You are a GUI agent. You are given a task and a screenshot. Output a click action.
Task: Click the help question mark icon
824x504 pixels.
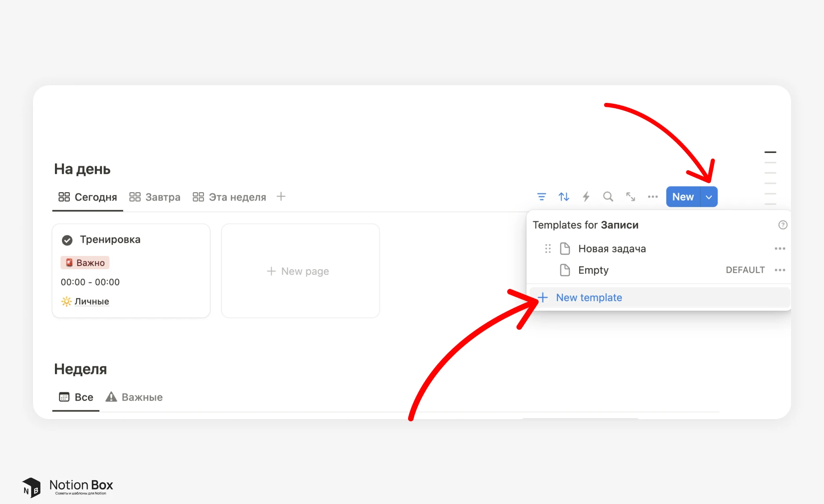pos(783,225)
